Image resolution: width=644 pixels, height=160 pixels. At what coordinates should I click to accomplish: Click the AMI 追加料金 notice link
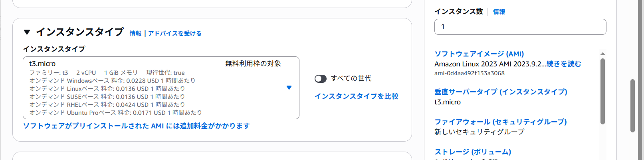pyautogui.click(x=136, y=126)
